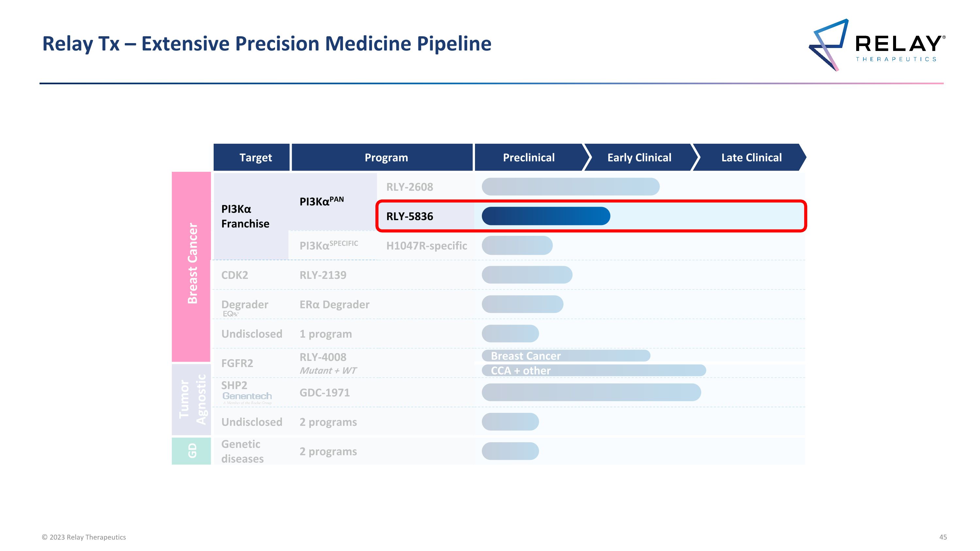
Task: Select the Early Clinical stage header
Action: [x=639, y=157]
